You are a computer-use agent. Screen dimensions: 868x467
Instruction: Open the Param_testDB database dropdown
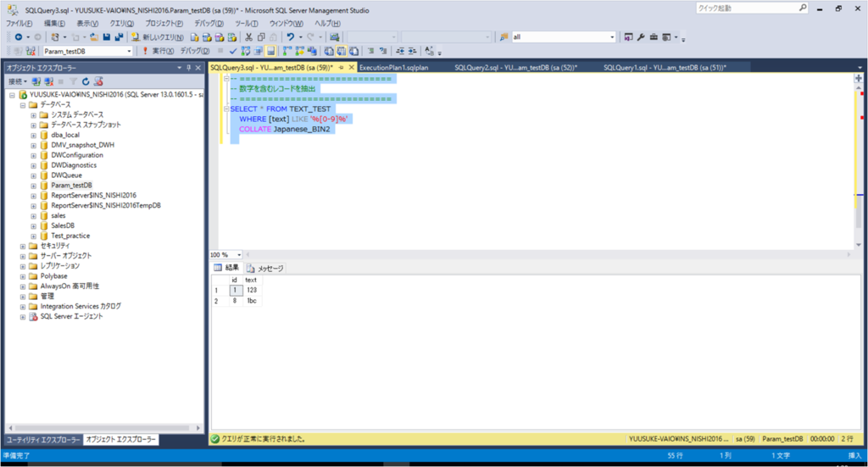pyautogui.click(x=129, y=51)
